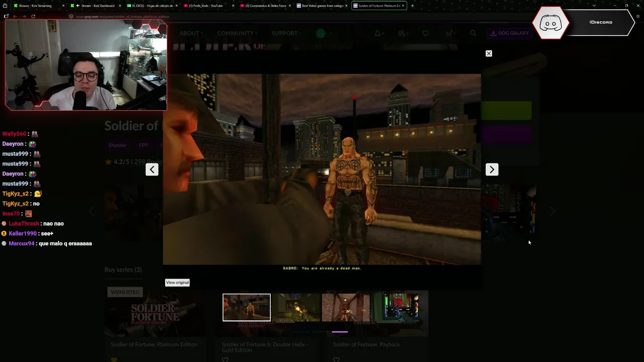644x362 pixels.
Task: Click chat username Keller1990
Action: (23, 233)
